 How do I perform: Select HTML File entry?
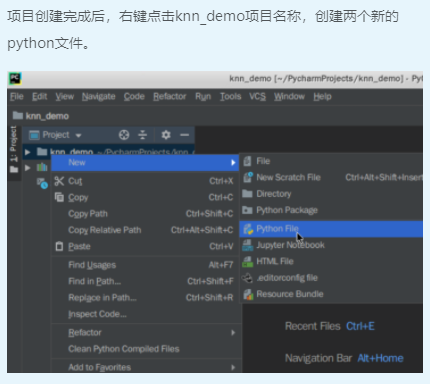click(331, 261)
